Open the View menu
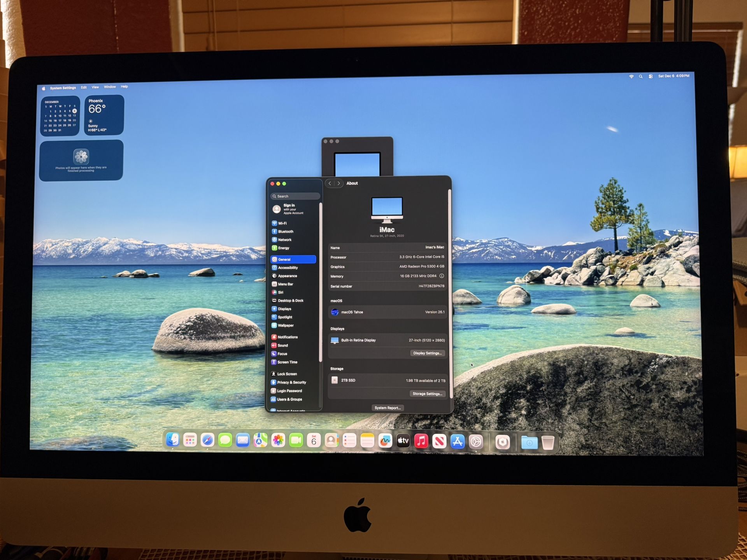Image resolution: width=747 pixels, height=560 pixels. point(95,87)
